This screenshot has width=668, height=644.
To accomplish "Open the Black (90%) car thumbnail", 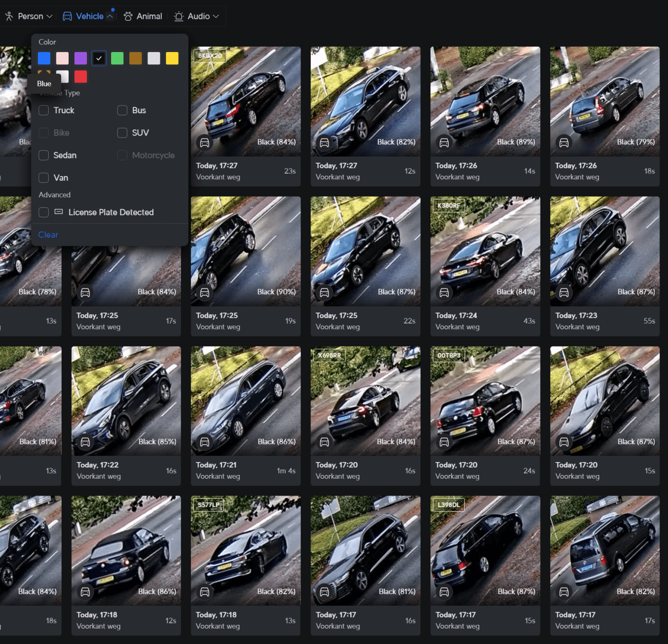I will coord(246,251).
